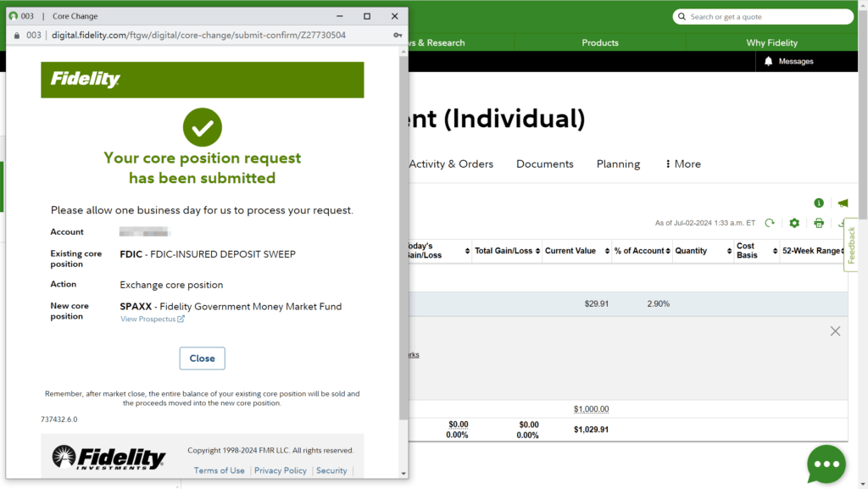Image resolution: width=868 pixels, height=489 pixels.
Task: Click the popup scrollbar up arrow
Action: pyautogui.click(x=403, y=51)
